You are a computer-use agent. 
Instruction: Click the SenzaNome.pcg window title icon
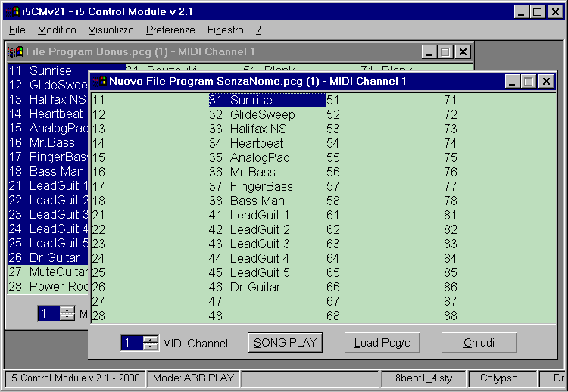point(98,81)
